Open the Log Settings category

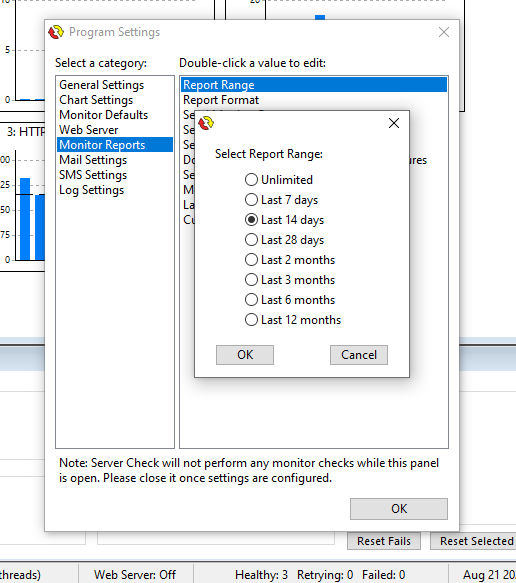(x=91, y=190)
